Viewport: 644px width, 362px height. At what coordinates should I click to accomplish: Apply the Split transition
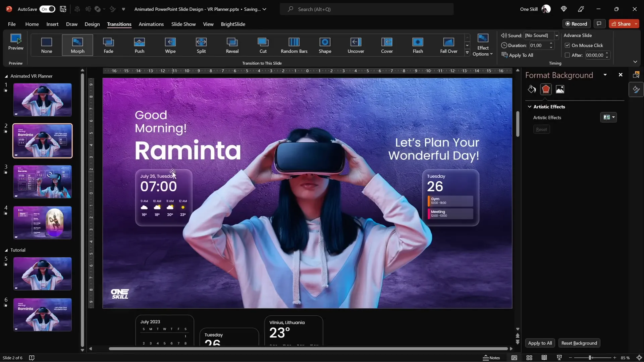pyautogui.click(x=201, y=45)
